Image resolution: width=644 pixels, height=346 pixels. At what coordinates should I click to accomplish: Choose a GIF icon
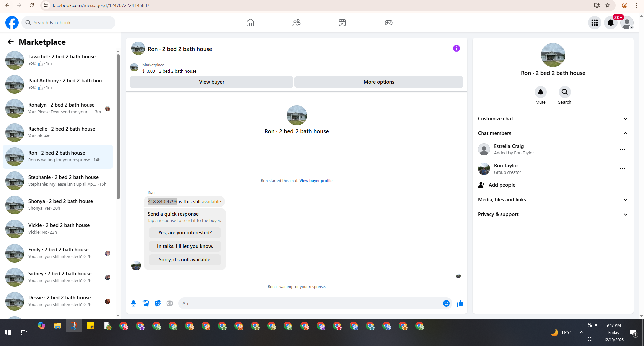pos(170,303)
